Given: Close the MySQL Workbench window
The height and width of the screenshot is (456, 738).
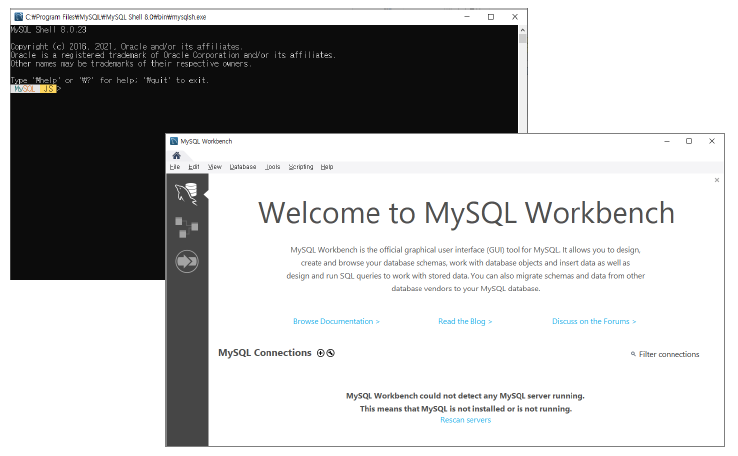Looking at the screenshot, I should pyautogui.click(x=712, y=141).
